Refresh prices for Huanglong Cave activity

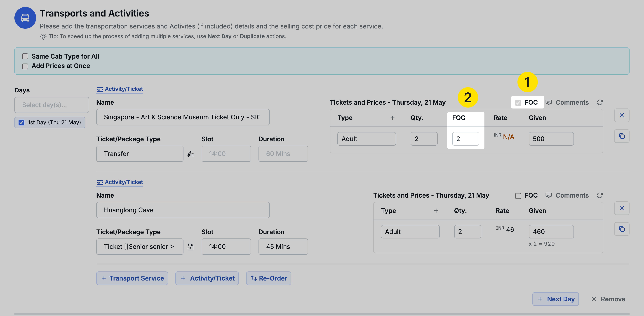tap(600, 195)
